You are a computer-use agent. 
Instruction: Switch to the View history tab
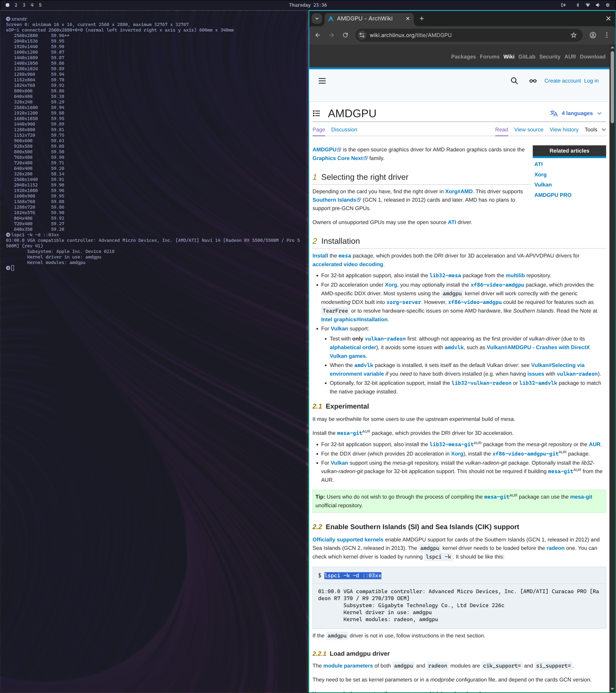[564, 130]
